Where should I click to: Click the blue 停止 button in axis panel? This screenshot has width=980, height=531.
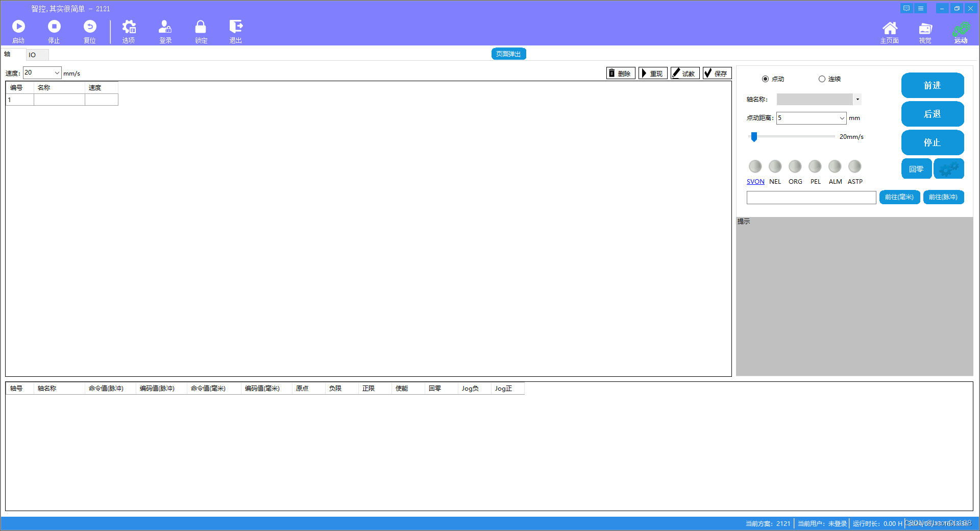tap(933, 142)
